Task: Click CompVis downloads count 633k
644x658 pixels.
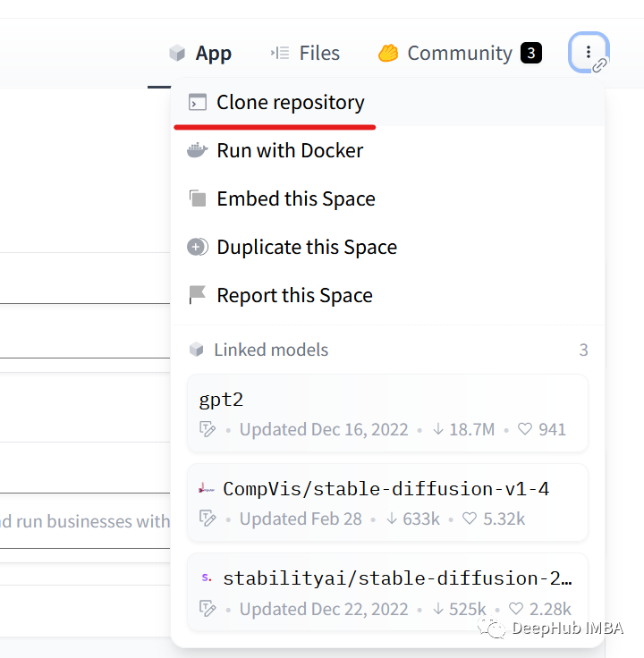Action: 421,519
